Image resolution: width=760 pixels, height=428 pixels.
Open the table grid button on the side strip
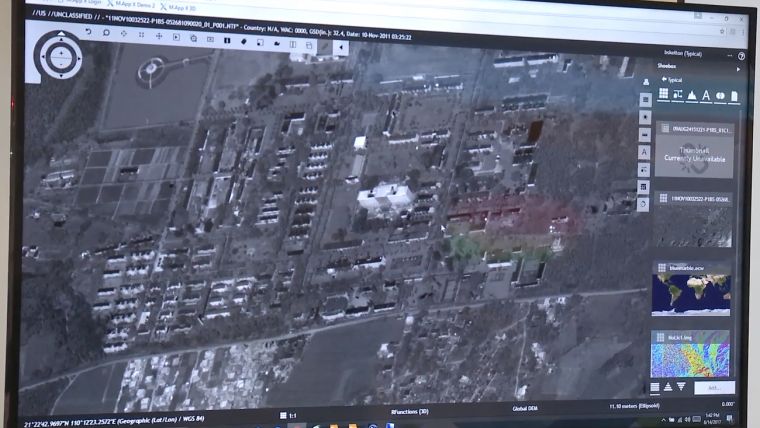643,187
